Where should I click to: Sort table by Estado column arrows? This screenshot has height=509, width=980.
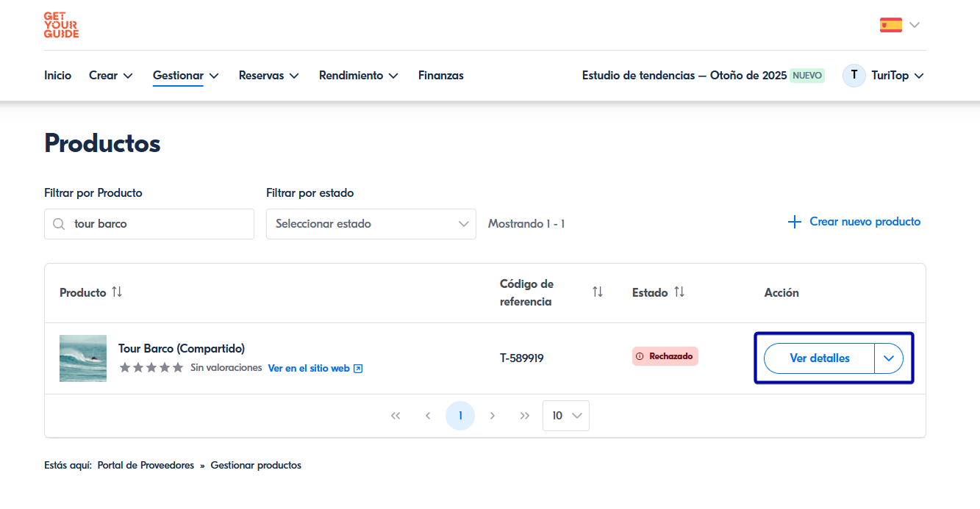coord(679,292)
